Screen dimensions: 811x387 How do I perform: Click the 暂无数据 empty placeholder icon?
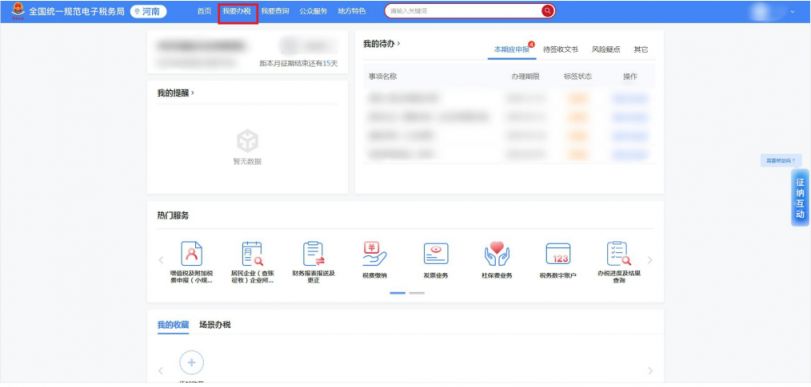pos(247,141)
